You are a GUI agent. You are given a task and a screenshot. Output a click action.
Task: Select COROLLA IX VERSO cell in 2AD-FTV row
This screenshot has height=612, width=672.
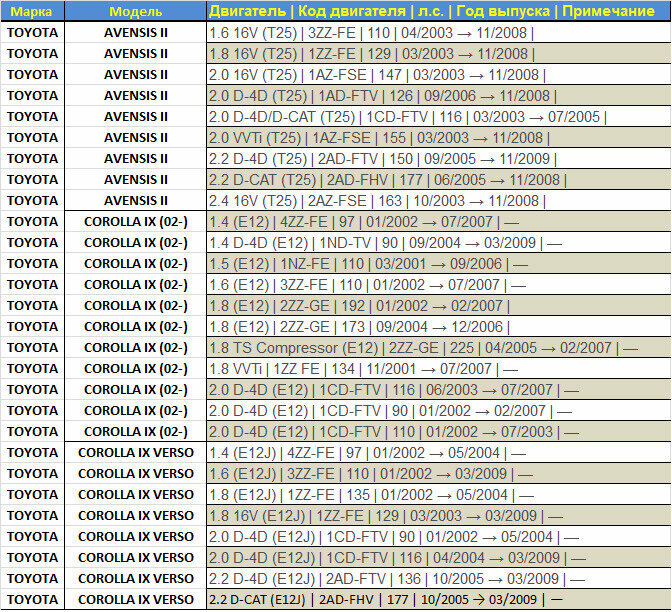click(135, 579)
